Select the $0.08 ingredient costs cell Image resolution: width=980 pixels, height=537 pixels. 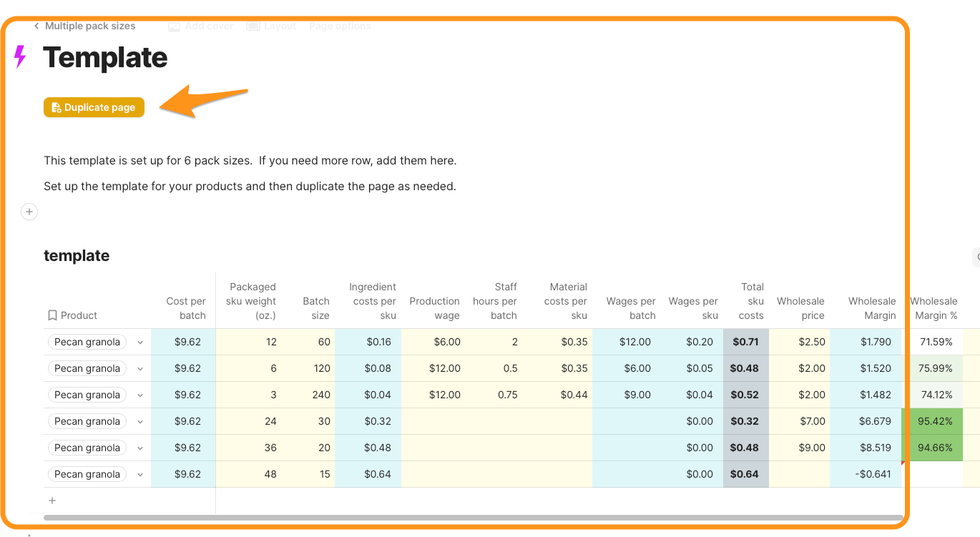pos(368,368)
